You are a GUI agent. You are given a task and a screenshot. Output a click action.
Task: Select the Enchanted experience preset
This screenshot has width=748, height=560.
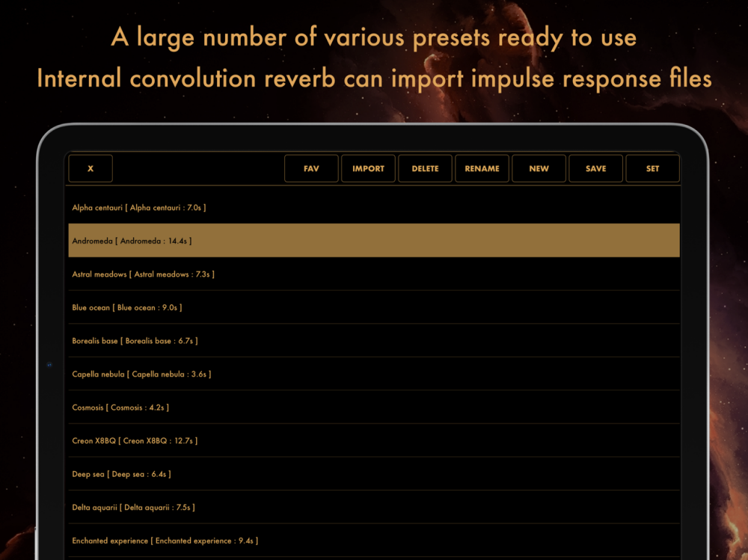(x=374, y=541)
